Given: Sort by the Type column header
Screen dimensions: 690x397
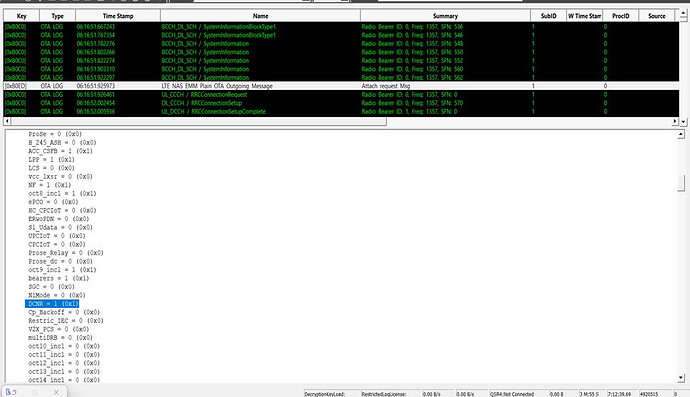Looking at the screenshot, I should (x=58, y=16).
